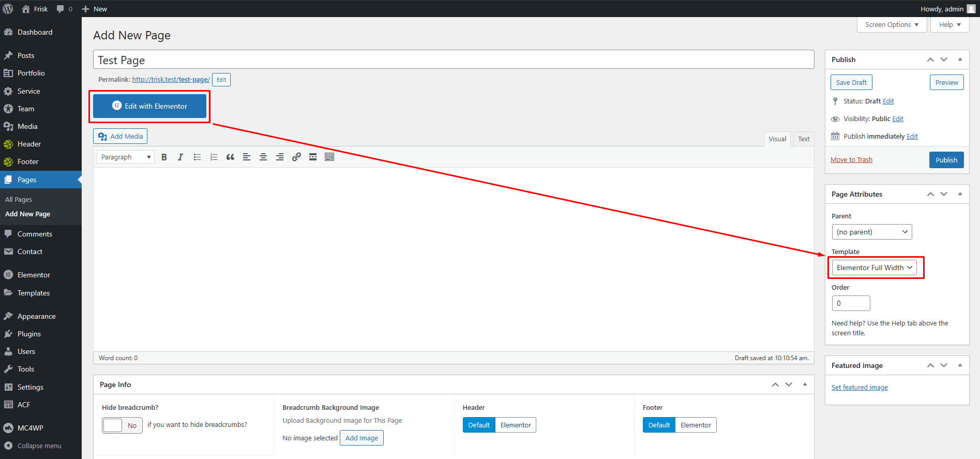Open the Parent page dropdown
Image resolution: width=980 pixels, height=459 pixels.
(871, 232)
